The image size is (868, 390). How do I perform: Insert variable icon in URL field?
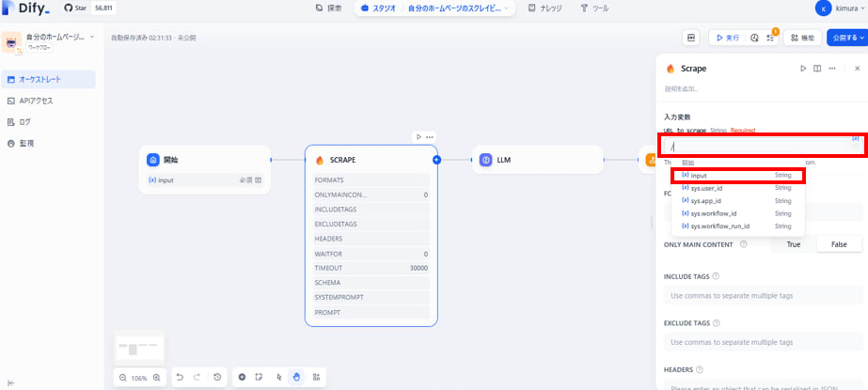point(855,138)
